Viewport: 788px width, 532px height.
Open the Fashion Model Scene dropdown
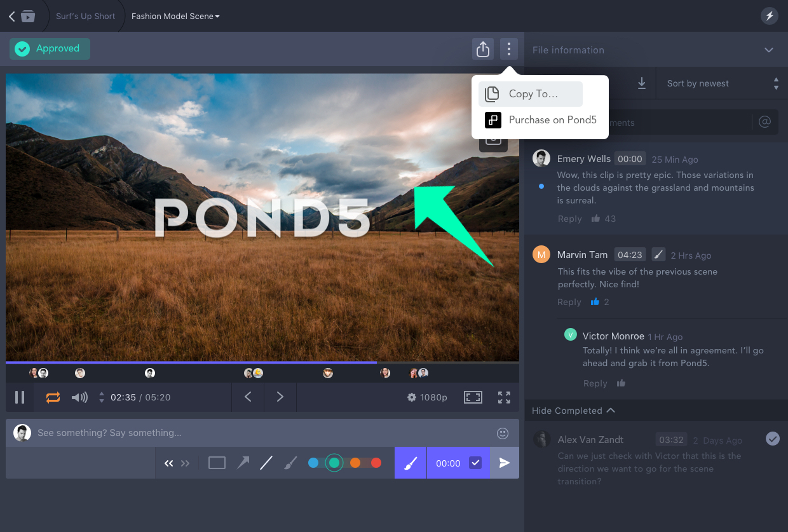click(175, 17)
